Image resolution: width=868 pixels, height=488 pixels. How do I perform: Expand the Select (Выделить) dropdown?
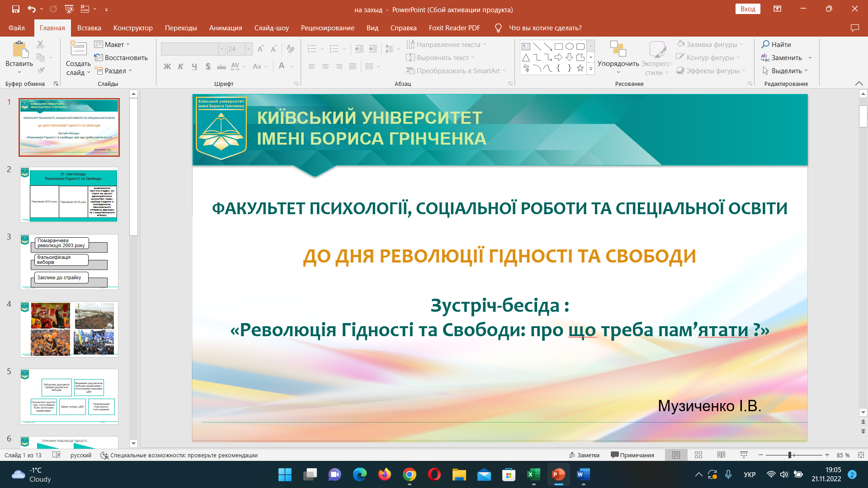(786, 70)
